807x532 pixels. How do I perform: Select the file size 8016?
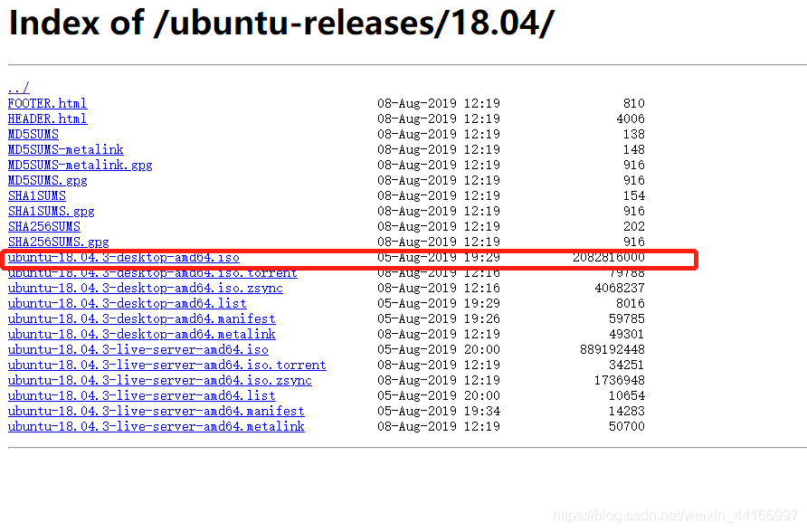pos(631,304)
